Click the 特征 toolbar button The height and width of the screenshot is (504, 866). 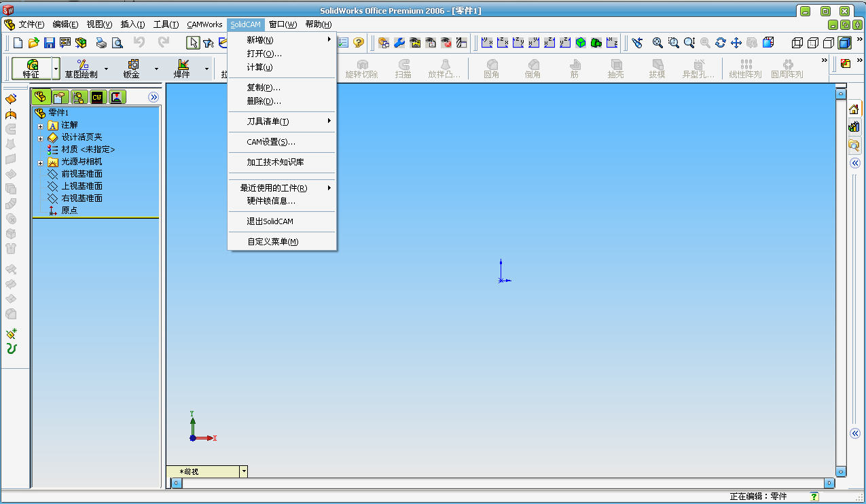[x=31, y=69]
